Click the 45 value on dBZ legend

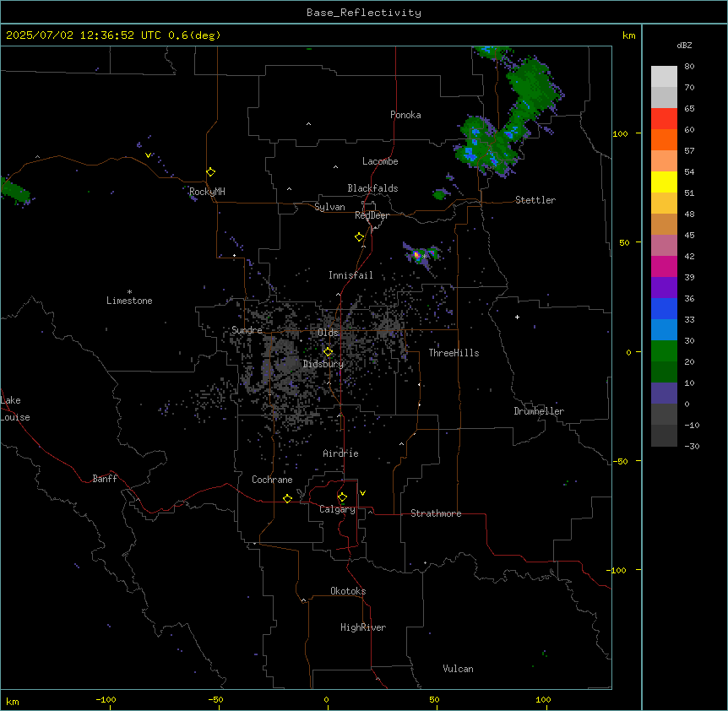(x=689, y=236)
